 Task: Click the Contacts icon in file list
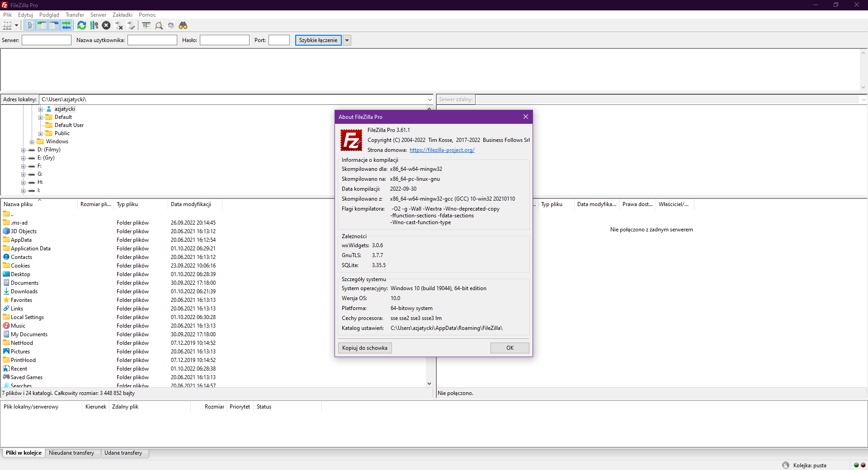coord(6,257)
